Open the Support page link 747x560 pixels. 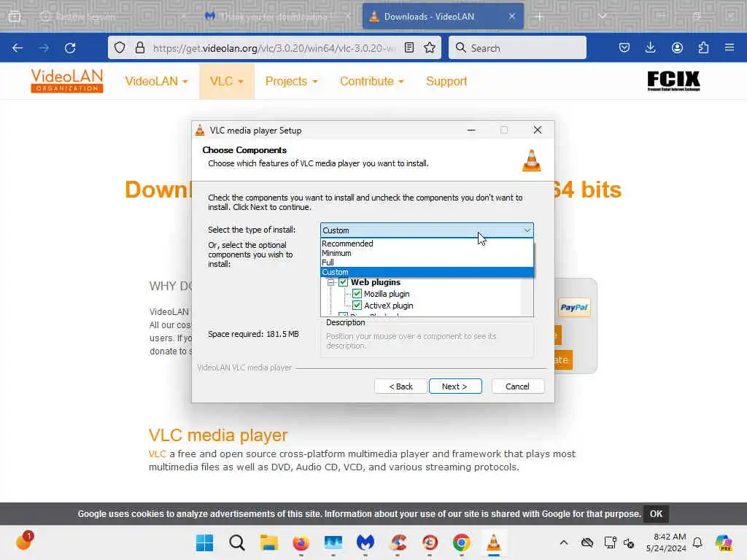pos(446,81)
